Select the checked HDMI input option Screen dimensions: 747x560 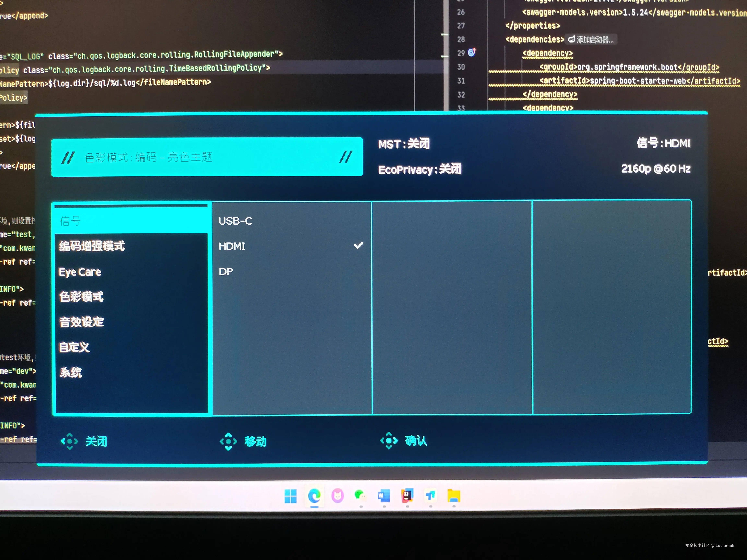(232, 246)
